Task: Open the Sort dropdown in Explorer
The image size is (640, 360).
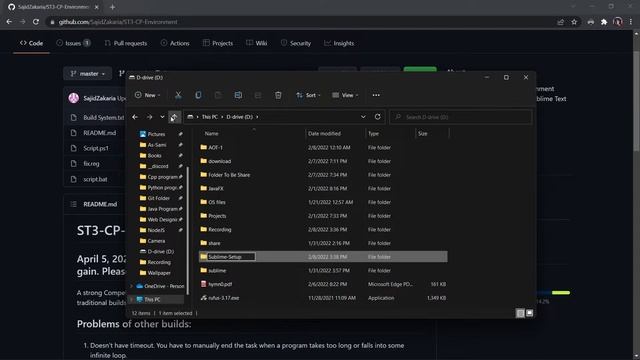Action: 309,95
